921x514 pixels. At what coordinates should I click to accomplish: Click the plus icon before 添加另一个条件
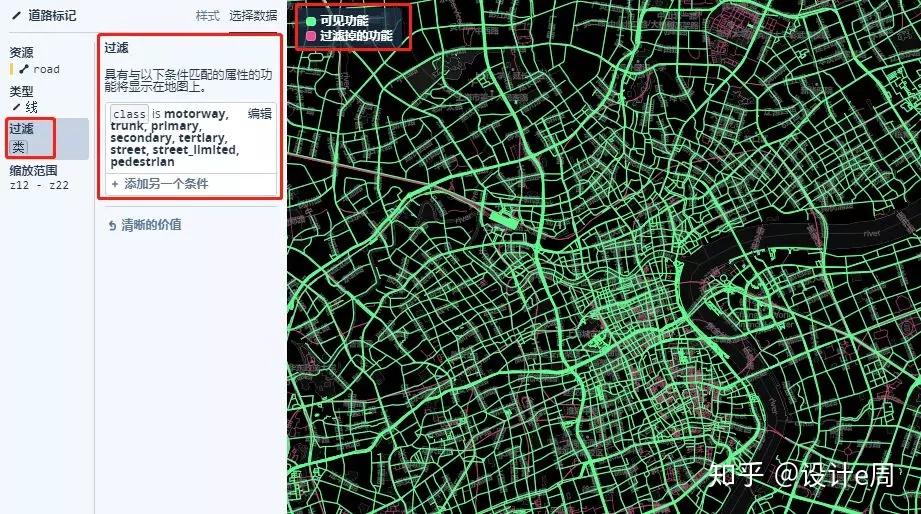115,184
